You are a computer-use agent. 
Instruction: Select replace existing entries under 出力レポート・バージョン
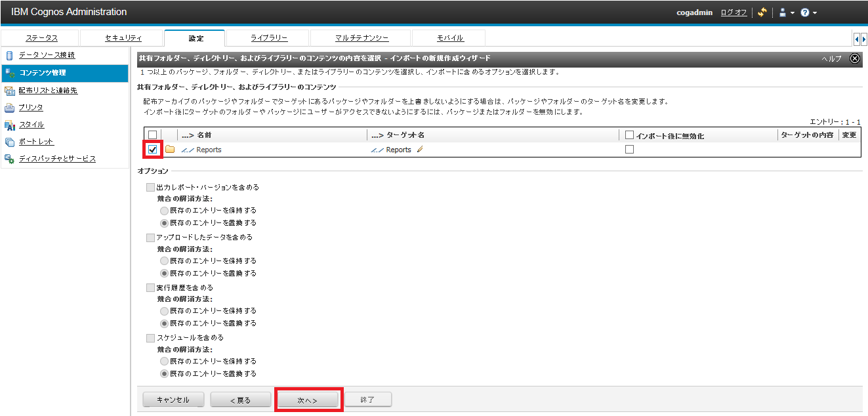(x=165, y=223)
